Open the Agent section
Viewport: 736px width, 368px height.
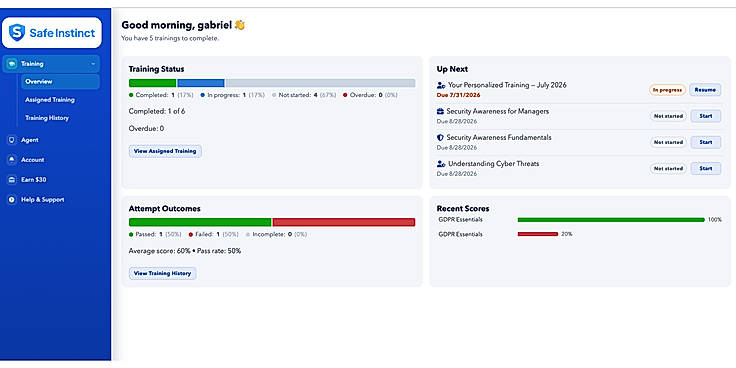coord(30,140)
